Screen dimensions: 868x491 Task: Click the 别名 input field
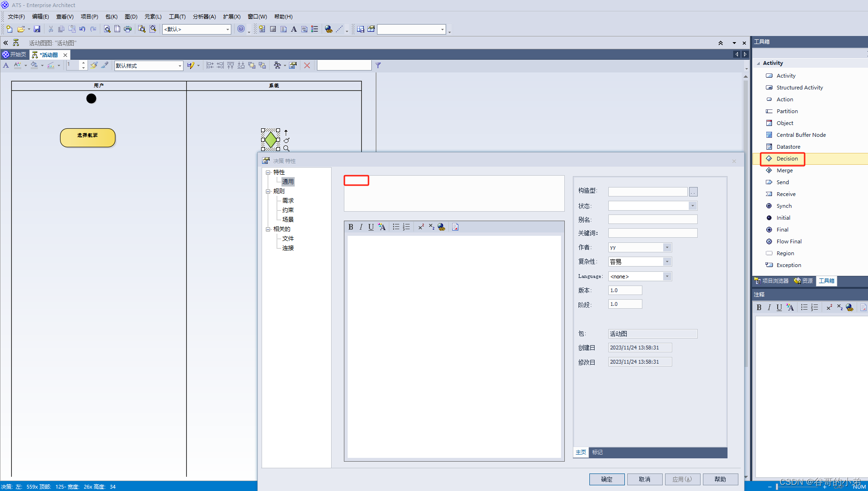653,220
